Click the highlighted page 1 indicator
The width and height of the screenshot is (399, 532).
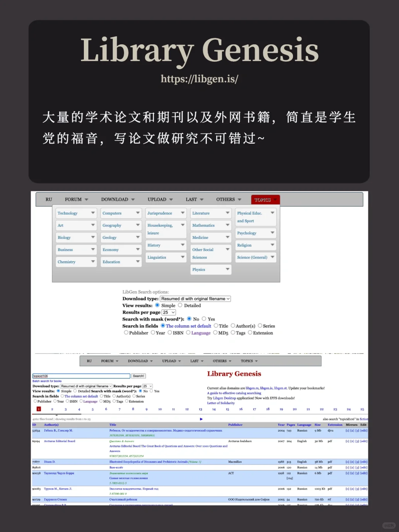click(39, 409)
